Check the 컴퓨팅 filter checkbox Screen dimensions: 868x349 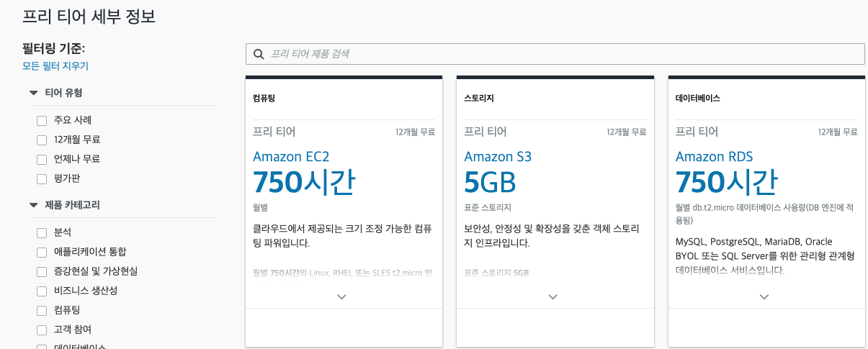tap(42, 311)
